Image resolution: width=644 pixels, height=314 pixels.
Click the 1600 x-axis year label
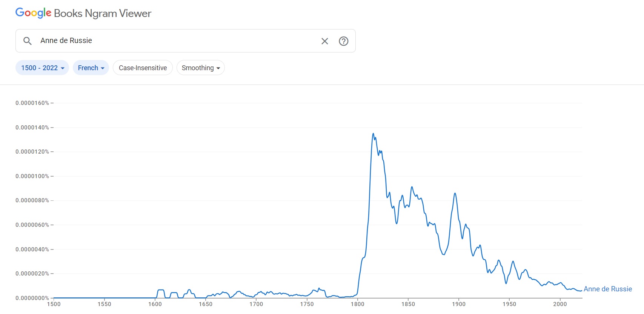[x=155, y=304]
